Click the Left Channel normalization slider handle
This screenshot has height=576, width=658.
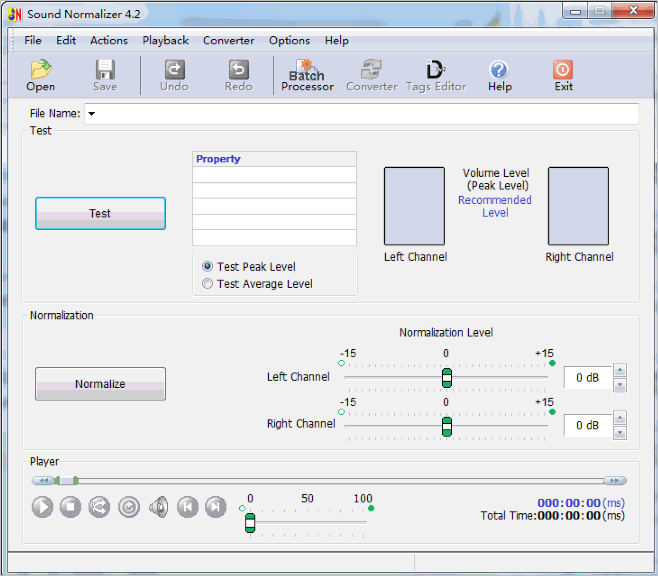[447, 378]
